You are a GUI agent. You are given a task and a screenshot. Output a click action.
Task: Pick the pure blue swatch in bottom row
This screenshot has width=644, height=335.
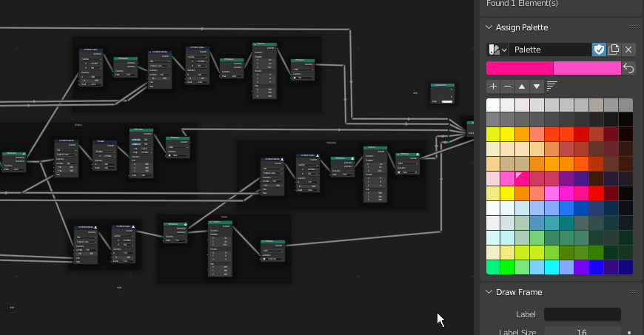pyautogui.click(x=596, y=267)
